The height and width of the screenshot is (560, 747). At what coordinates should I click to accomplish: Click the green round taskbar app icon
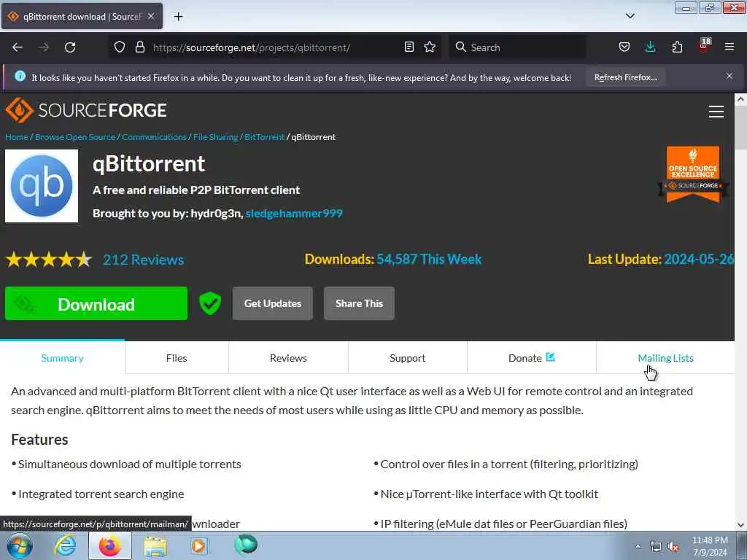pos(246,545)
